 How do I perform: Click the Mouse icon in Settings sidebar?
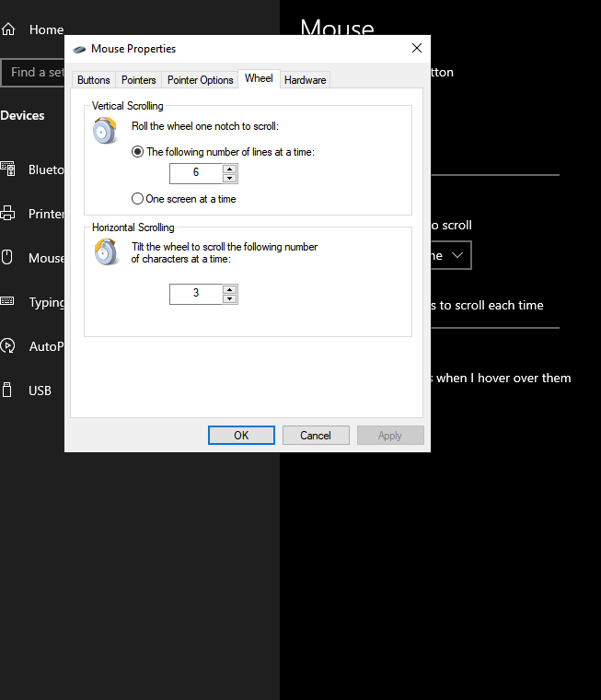[7, 257]
